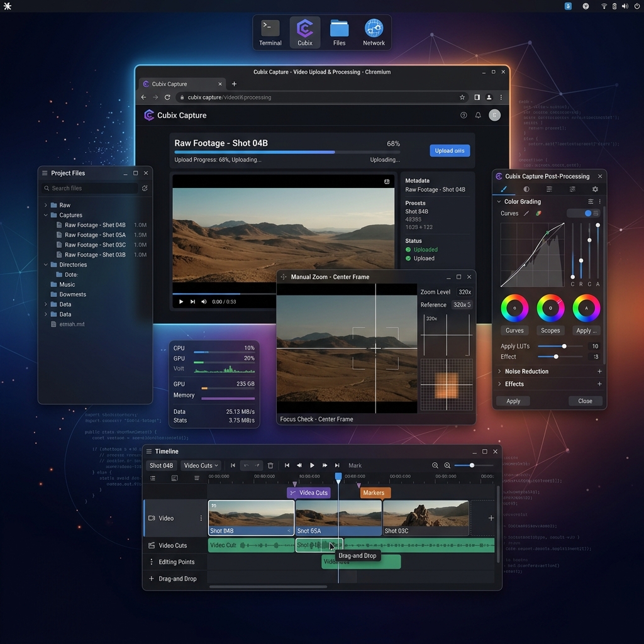Click the Timeline zoom slider
Viewport: 644px width, 644px height.
(474, 465)
